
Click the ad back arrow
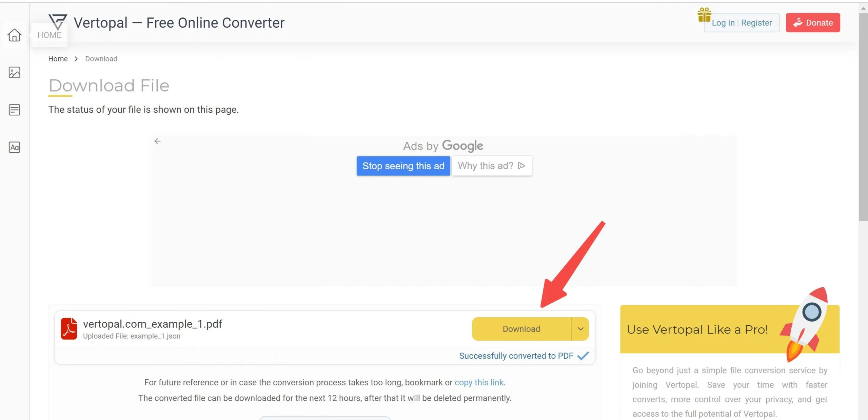(157, 141)
